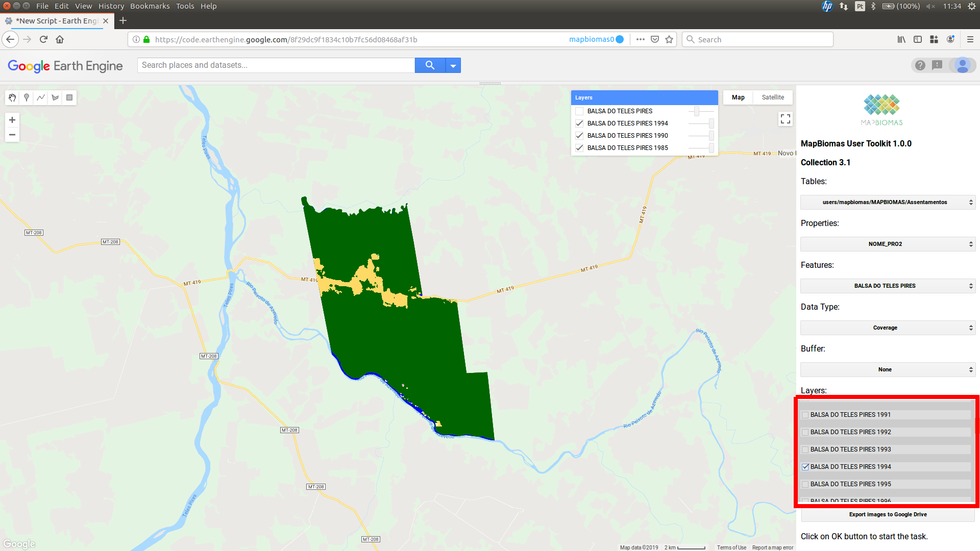Toggle fullscreen map view
Image resolution: width=980 pixels, height=551 pixels.
pos(785,119)
